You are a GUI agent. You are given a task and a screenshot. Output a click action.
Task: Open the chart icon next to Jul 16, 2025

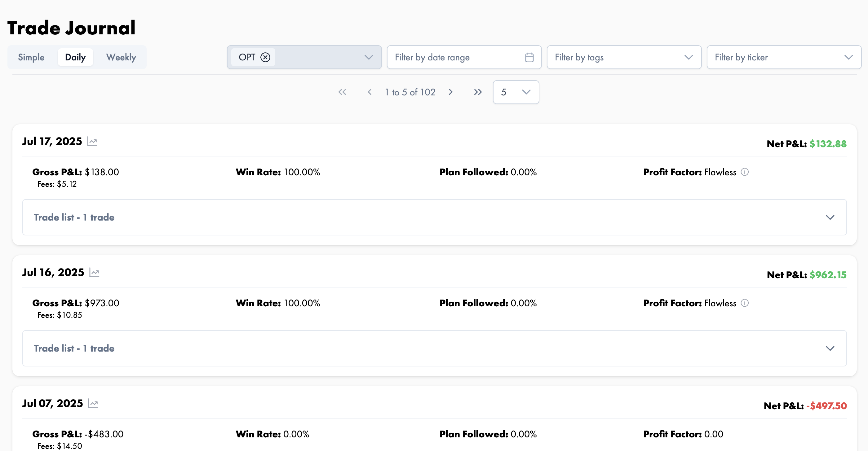click(94, 273)
